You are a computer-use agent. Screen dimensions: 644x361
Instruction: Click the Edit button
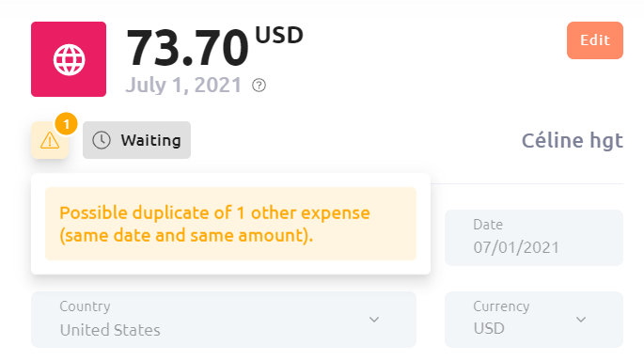point(595,40)
